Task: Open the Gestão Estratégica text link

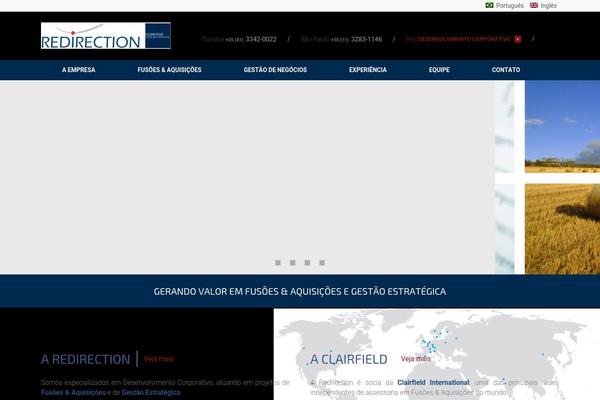Action: point(151,392)
